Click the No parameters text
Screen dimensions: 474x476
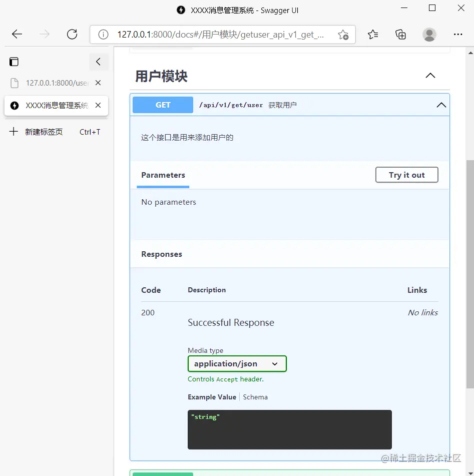[x=169, y=202]
